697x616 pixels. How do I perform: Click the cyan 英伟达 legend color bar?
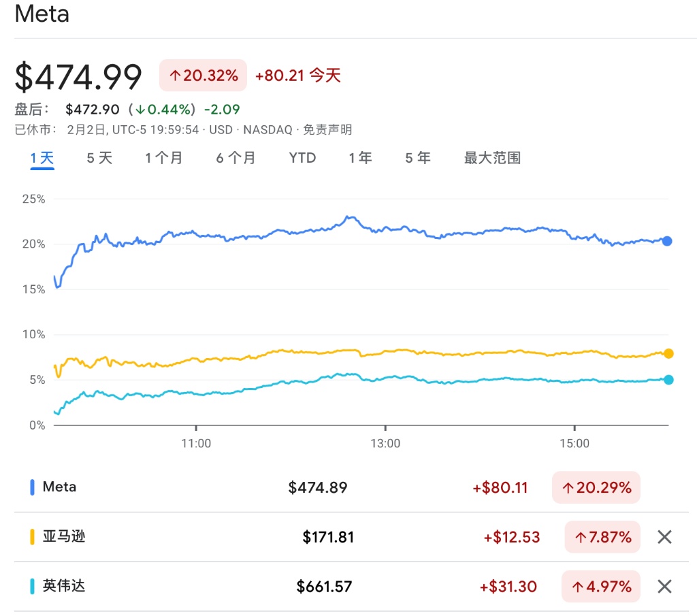click(x=32, y=586)
